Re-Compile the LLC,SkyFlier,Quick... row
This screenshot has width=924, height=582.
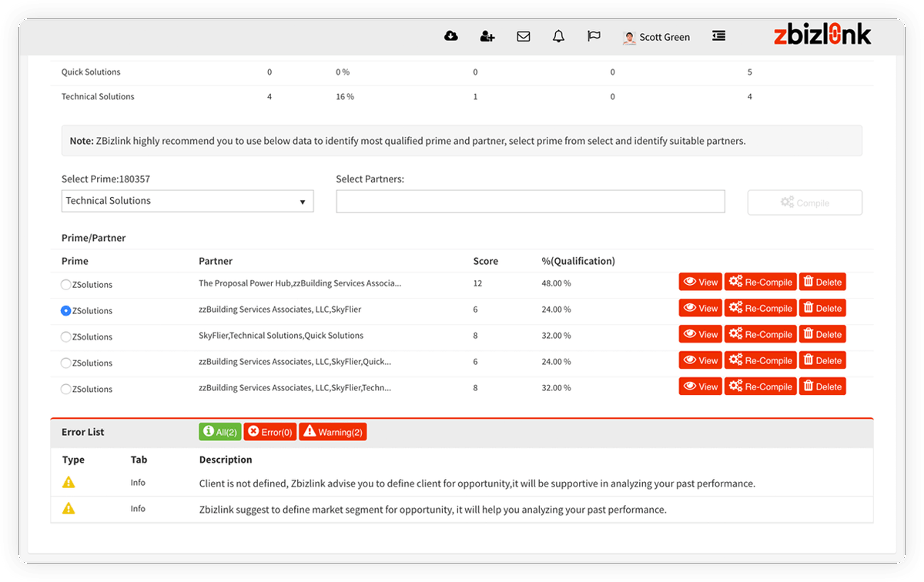point(761,360)
